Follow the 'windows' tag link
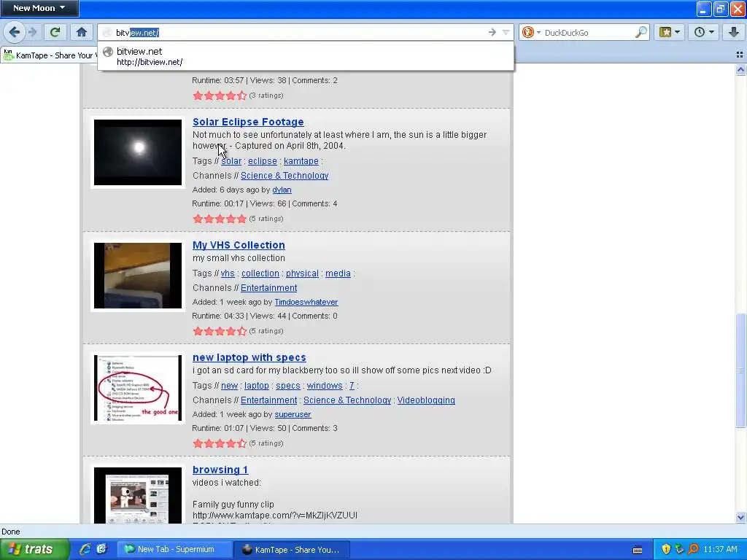747x560 pixels. point(325,386)
